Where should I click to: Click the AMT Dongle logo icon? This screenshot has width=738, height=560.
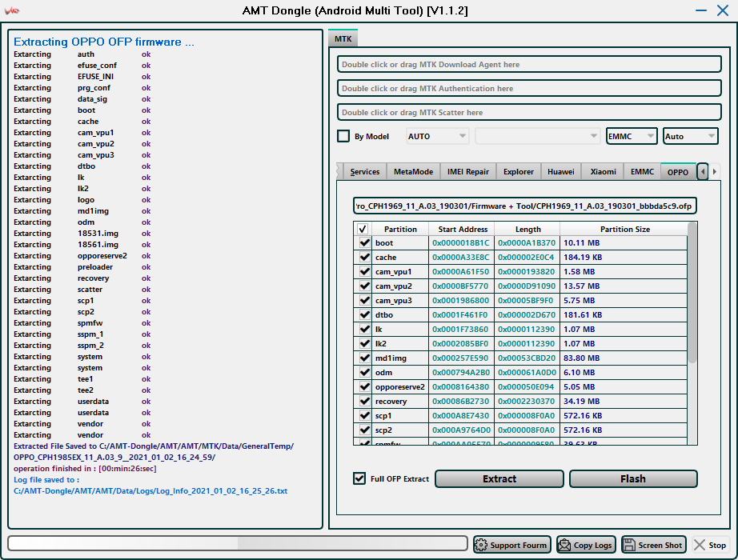pos(12,10)
